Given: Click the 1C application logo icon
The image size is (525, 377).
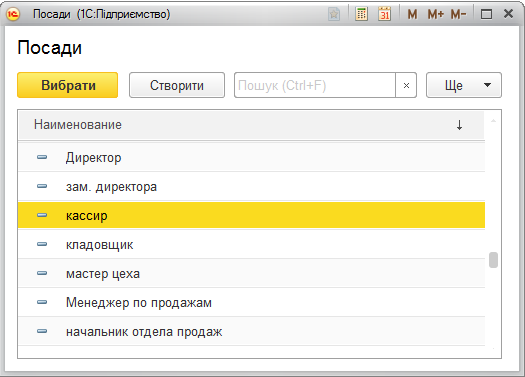Looking at the screenshot, I should pyautogui.click(x=13, y=14).
